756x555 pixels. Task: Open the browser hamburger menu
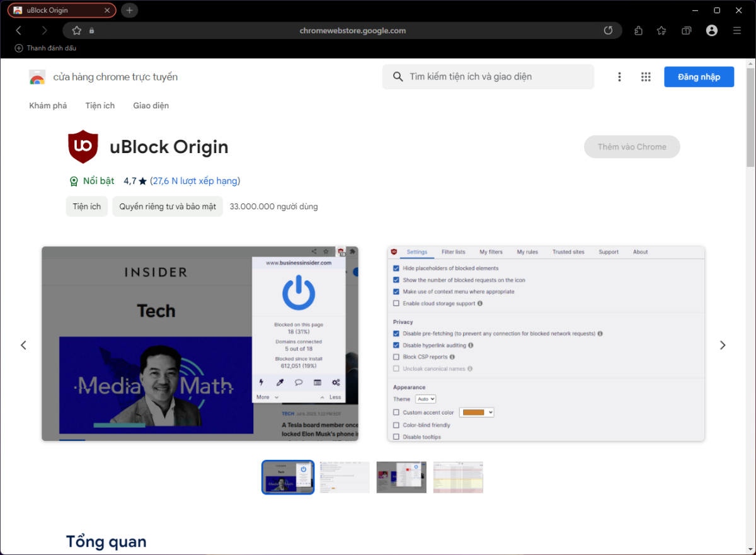(737, 30)
